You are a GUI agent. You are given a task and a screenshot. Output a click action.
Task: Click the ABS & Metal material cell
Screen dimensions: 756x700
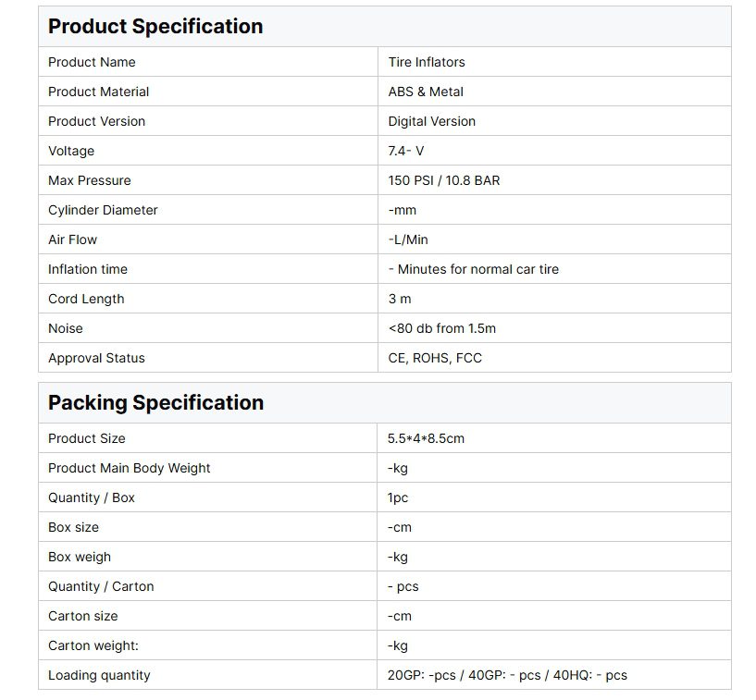pos(426,92)
